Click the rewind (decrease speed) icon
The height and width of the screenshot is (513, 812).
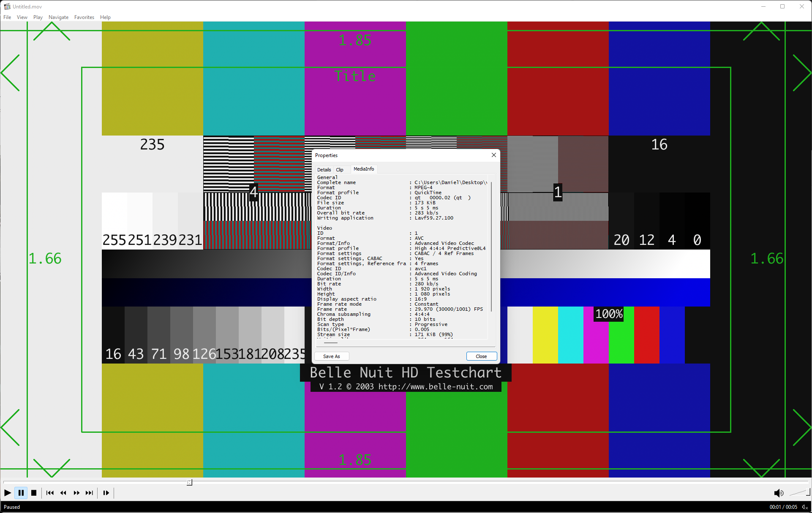click(x=63, y=493)
